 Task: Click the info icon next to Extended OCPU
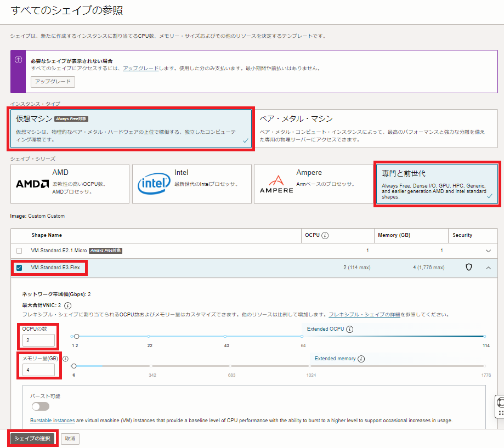coord(349,330)
